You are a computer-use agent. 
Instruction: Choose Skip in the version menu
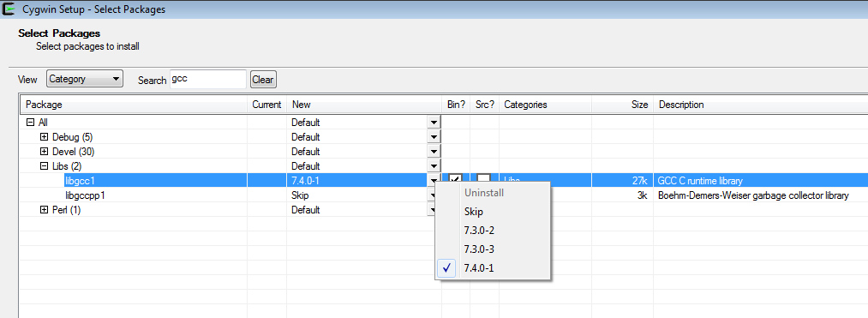(493, 212)
